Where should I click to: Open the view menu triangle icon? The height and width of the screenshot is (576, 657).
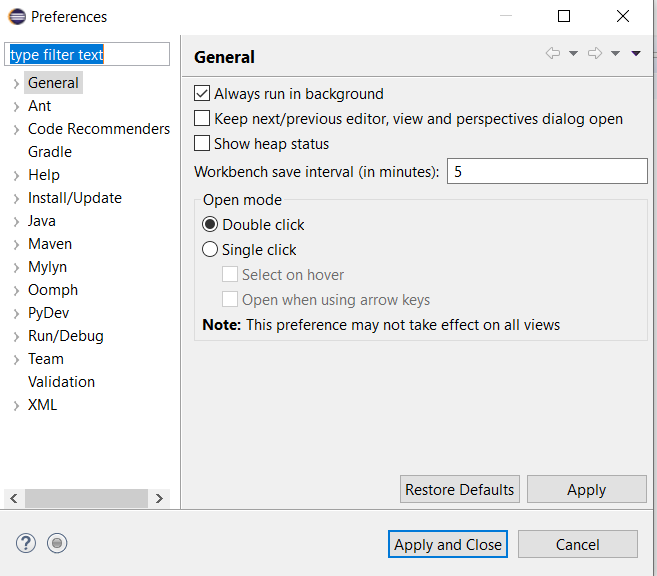(x=636, y=54)
